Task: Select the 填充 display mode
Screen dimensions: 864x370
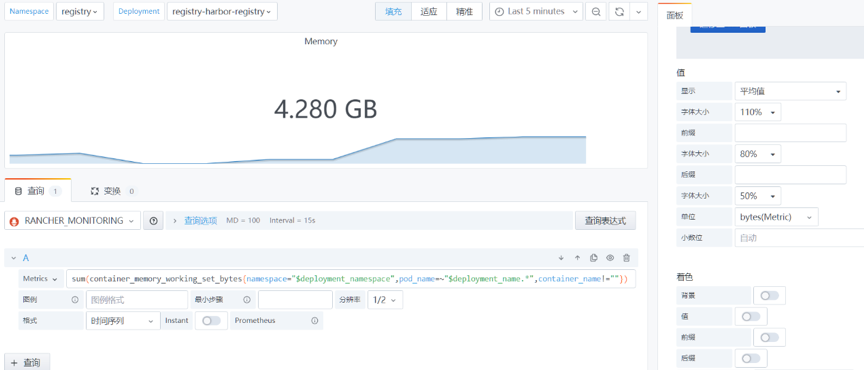Action: point(393,12)
